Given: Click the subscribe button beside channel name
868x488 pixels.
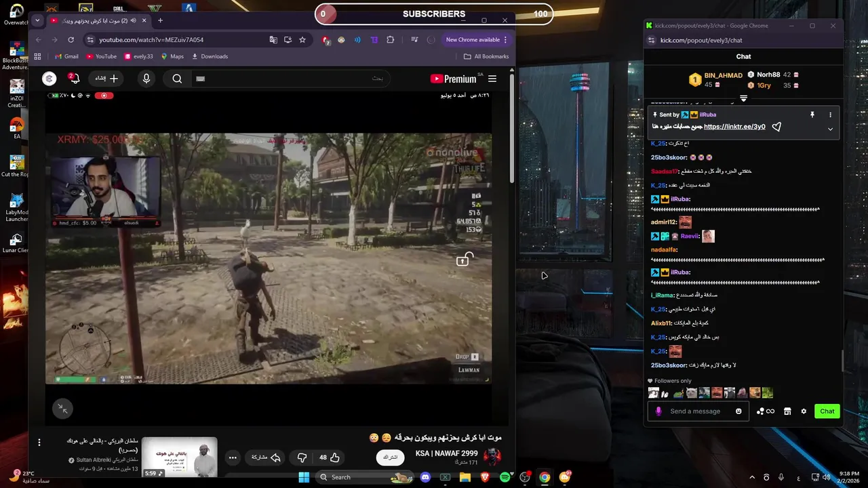Looking at the screenshot, I should (390, 457).
